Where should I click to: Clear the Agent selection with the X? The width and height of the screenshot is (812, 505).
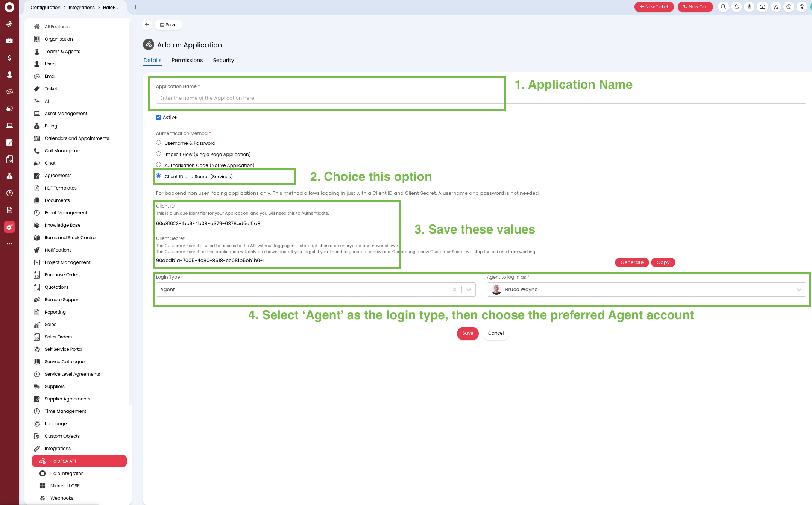click(x=454, y=290)
